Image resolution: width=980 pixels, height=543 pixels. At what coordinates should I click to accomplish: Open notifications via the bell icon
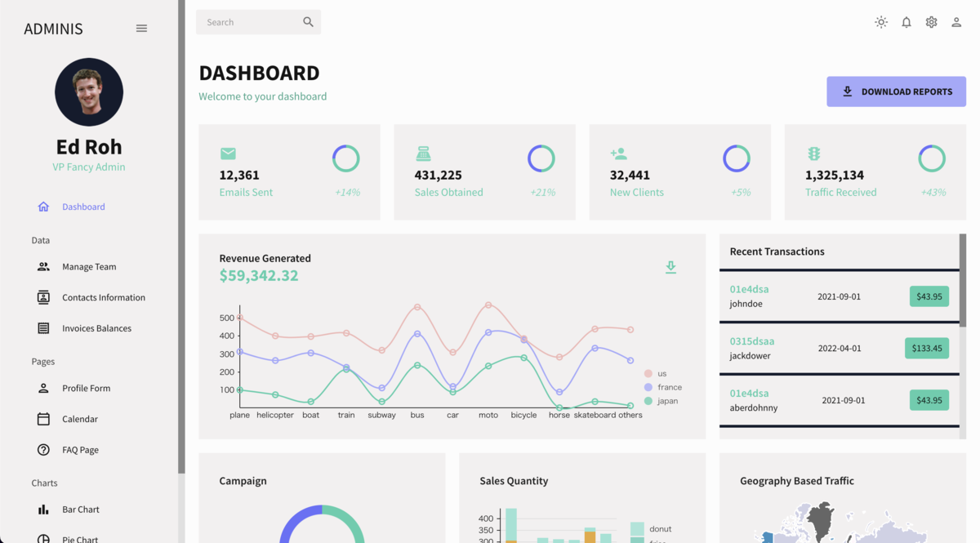(x=906, y=22)
